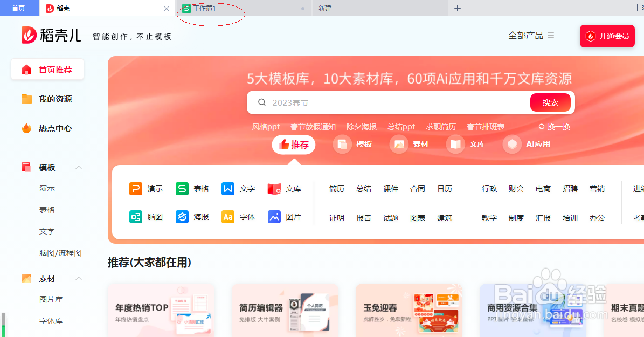
Task: Click the 稻壳儿 logo
Action: click(51, 36)
